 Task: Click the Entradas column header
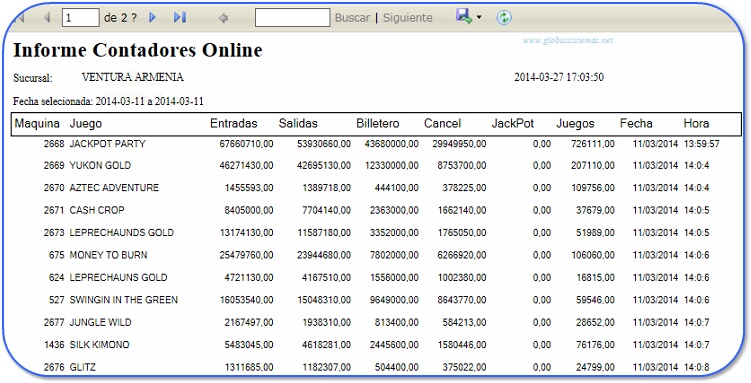pos(234,124)
